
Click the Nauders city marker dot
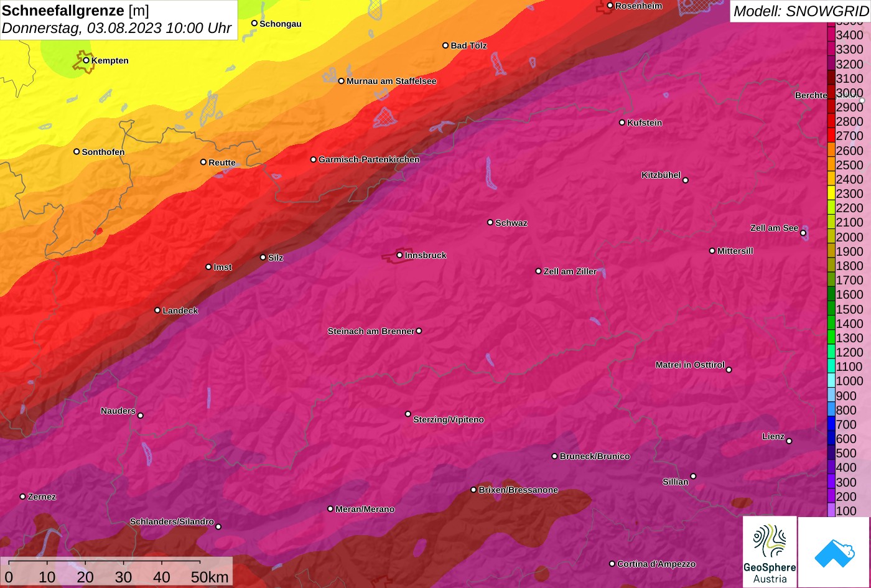(141, 416)
